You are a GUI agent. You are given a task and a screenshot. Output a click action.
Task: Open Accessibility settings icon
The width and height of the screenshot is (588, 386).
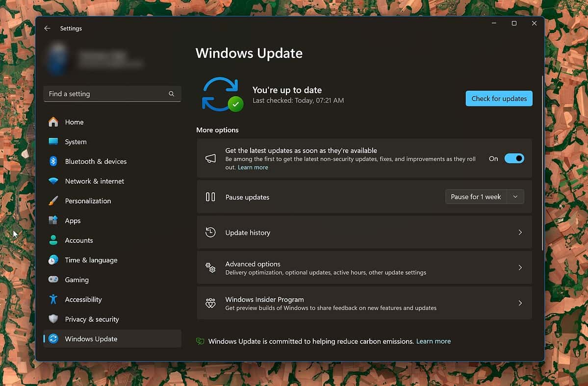tap(53, 299)
